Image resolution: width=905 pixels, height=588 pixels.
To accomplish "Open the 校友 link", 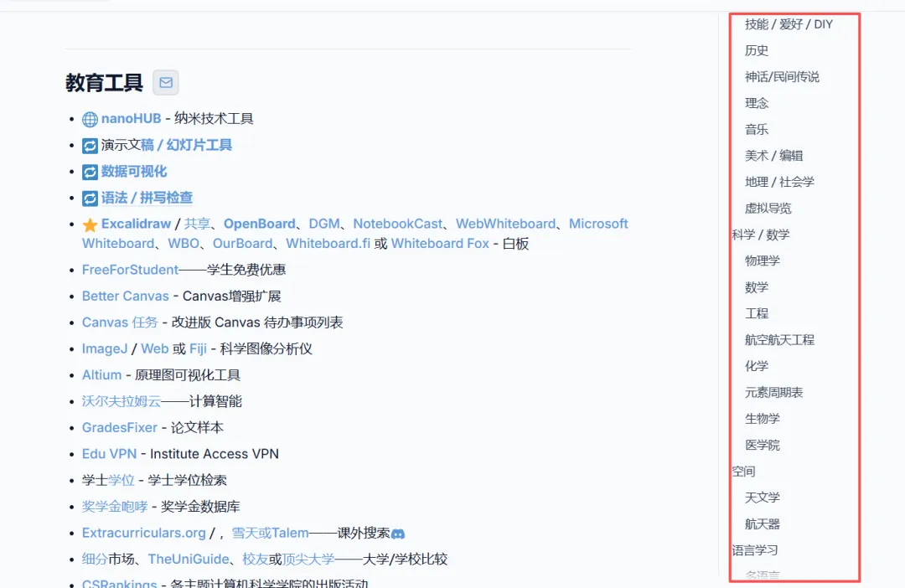I will (x=255, y=560).
